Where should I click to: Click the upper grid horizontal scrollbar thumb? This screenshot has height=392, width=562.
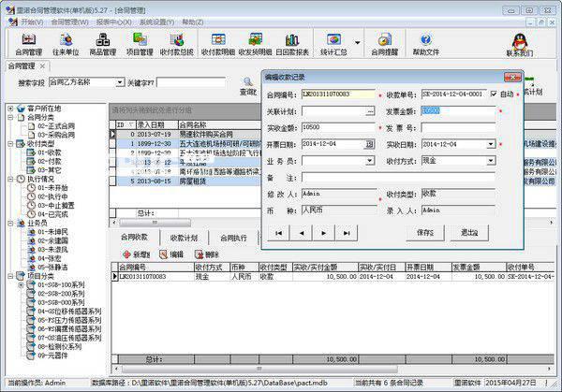[x=155, y=223]
